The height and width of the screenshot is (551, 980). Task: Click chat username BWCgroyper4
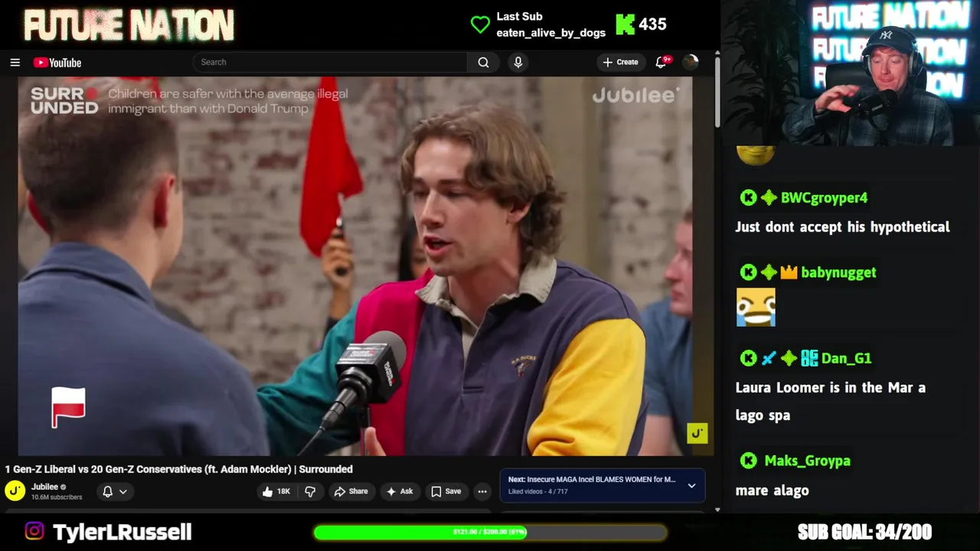(x=824, y=197)
